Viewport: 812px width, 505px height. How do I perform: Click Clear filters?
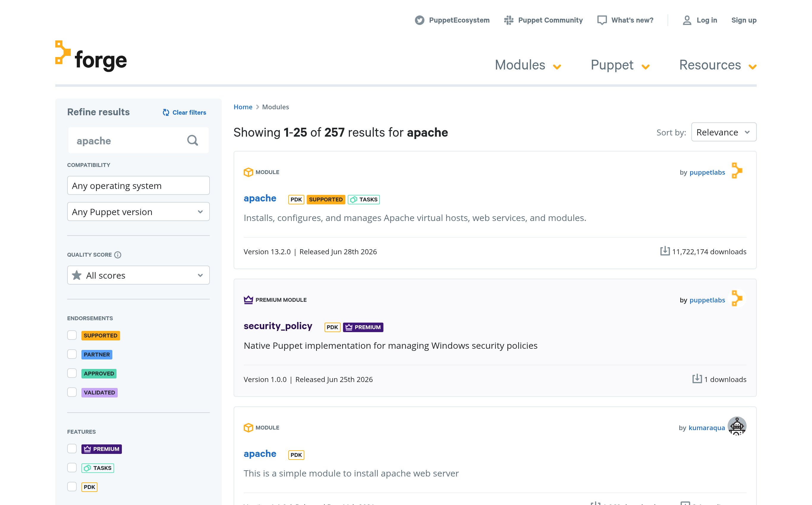tap(189, 113)
